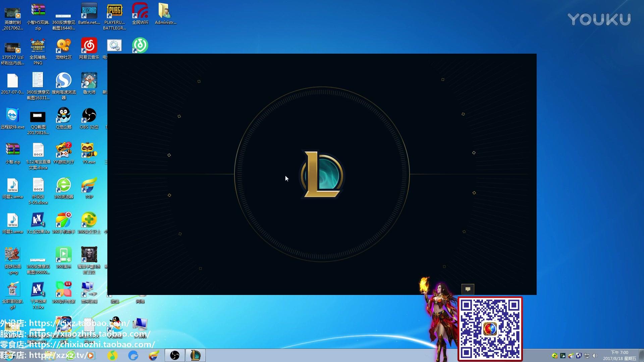
Task: Switch to League of Legends taskbar button
Action: [x=195, y=355]
